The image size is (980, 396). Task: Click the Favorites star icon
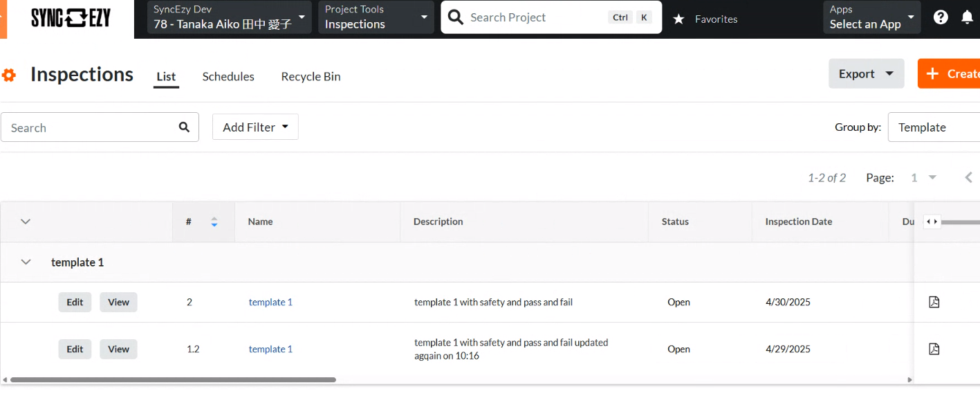click(679, 19)
